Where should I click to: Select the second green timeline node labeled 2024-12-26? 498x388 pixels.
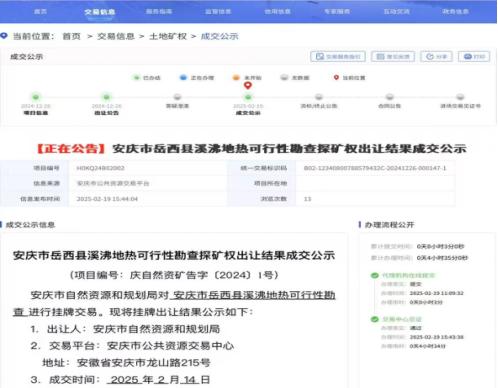coord(106,97)
